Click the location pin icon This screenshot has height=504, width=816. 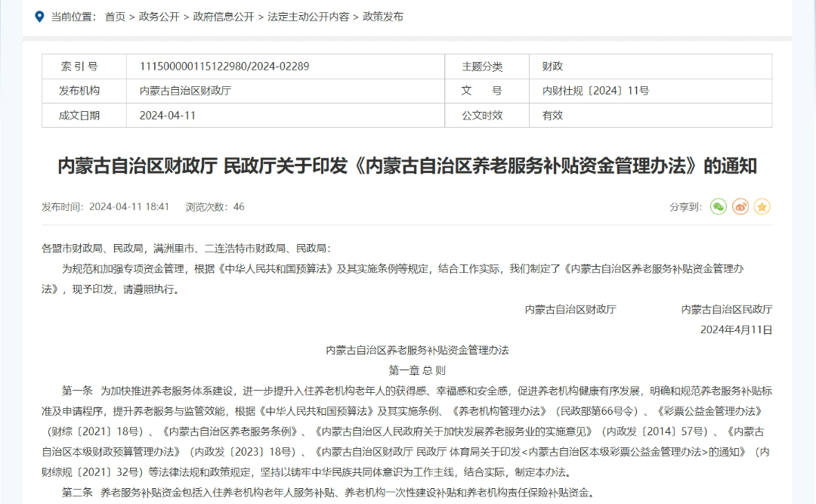click(x=39, y=17)
